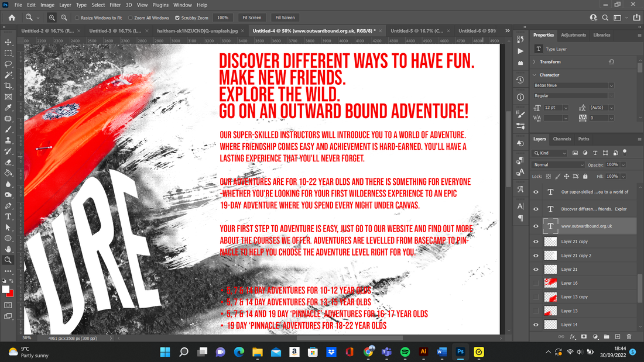
Task: Select the Pen tool
Action: tap(8, 206)
